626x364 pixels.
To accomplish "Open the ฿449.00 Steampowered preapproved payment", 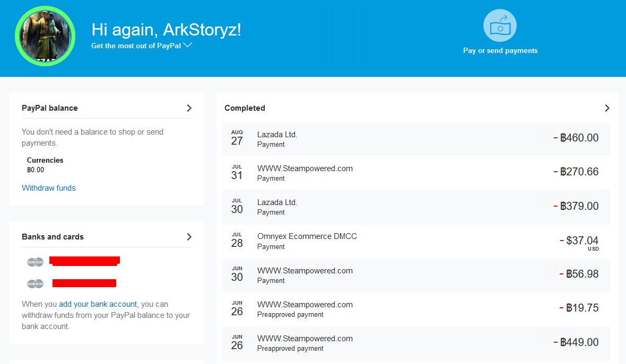I will pos(415,343).
